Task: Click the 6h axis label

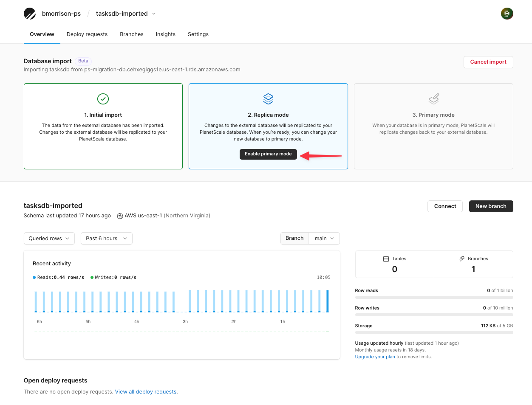Action: (40, 322)
